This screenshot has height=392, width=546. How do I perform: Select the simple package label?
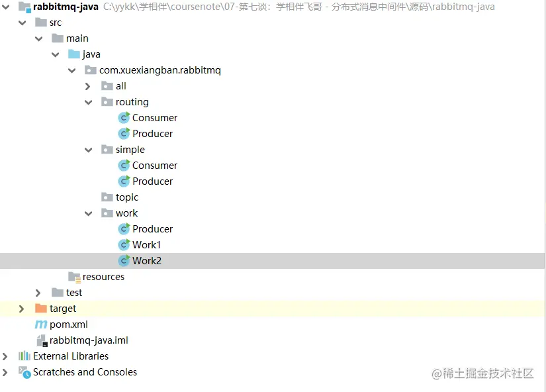(130, 150)
